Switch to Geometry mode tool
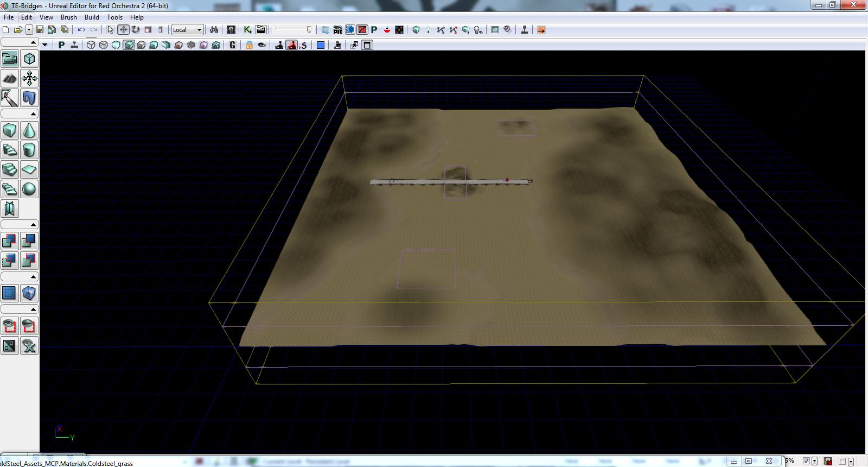Screen dimensions: 868x467 (x=29, y=59)
